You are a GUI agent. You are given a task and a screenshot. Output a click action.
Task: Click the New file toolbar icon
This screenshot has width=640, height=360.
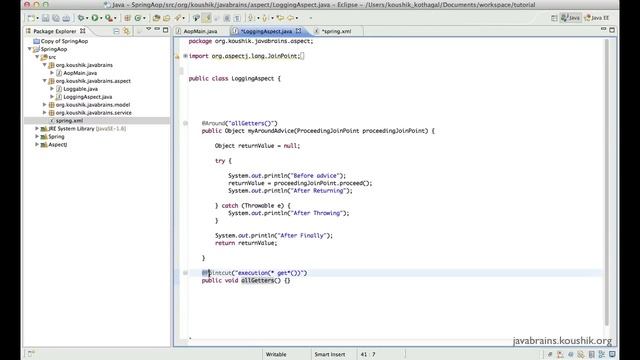point(31,18)
